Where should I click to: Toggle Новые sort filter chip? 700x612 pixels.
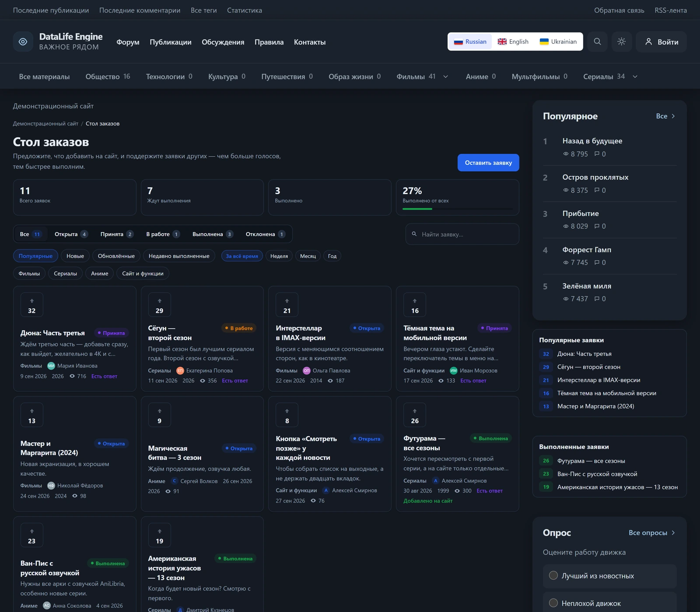[x=75, y=256]
